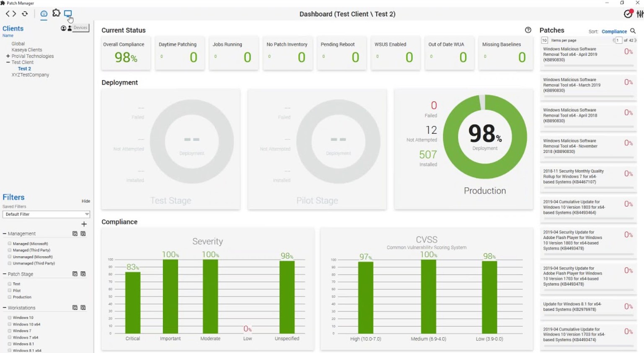The height and width of the screenshot is (353, 644).
Task: Select the Dashboard gauge icon
Action: [x=44, y=14]
